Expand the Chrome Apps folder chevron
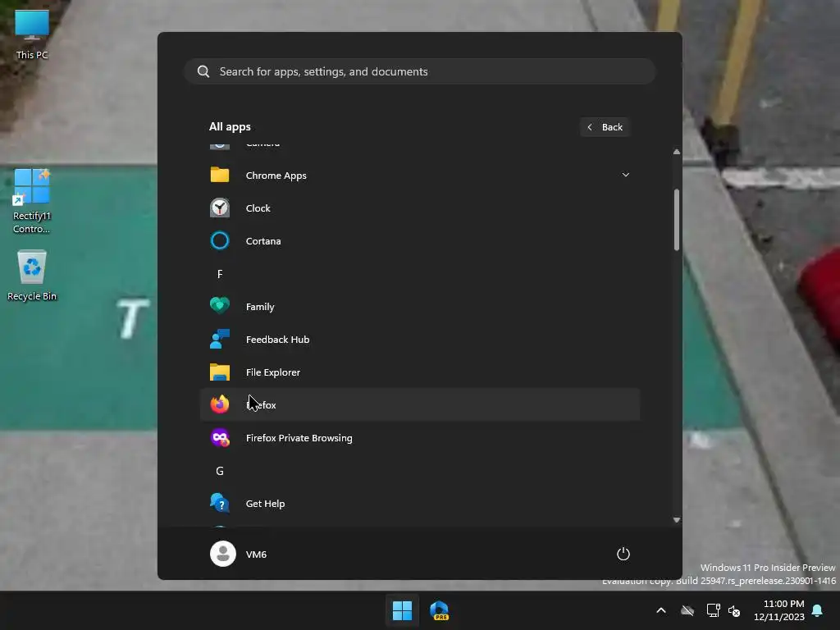The width and height of the screenshot is (840, 630). (x=625, y=175)
